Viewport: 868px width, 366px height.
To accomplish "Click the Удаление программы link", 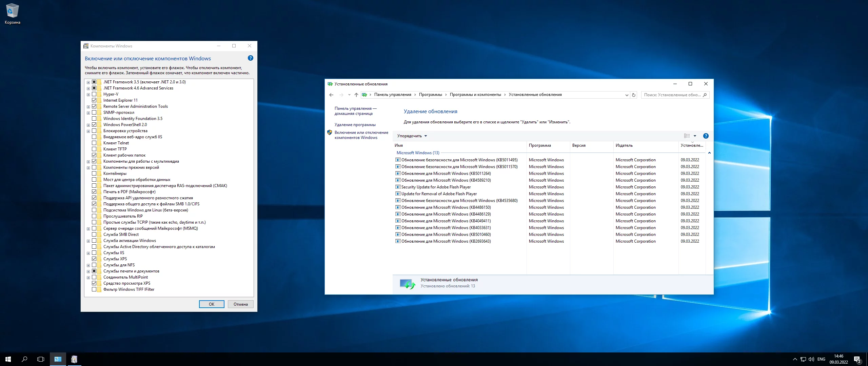I will click(x=355, y=125).
